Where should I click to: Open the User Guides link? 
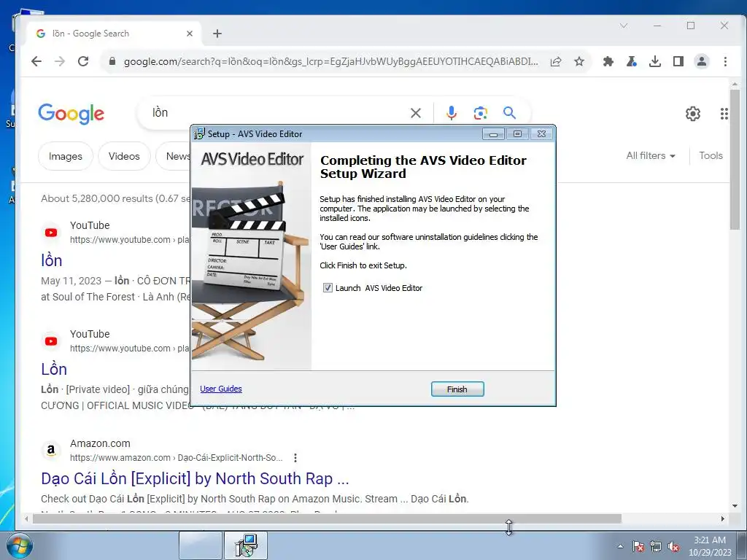(x=220, y=389)
